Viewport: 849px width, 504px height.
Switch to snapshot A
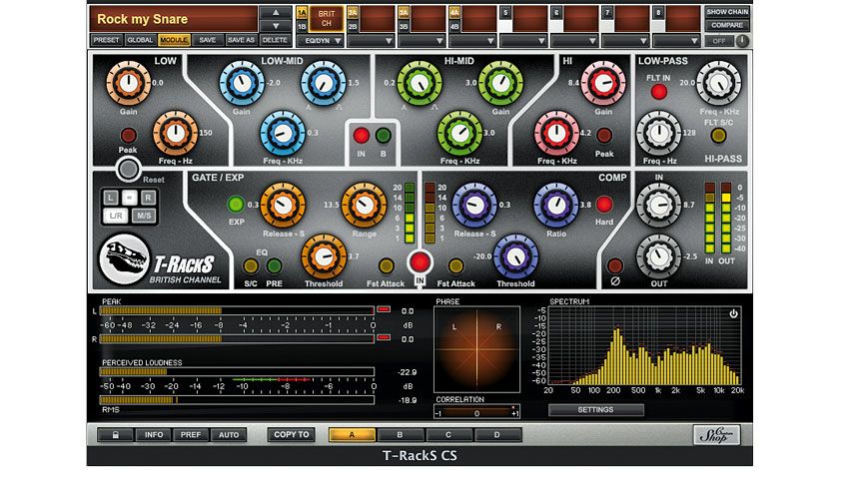pos(352,435)
